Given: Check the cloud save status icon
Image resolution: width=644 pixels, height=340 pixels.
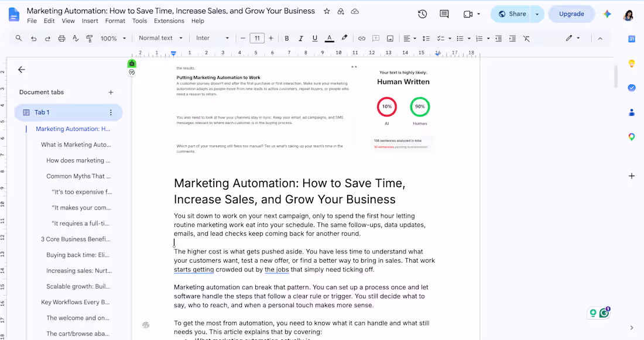Looking at the screenshot, I should [355, 12].
